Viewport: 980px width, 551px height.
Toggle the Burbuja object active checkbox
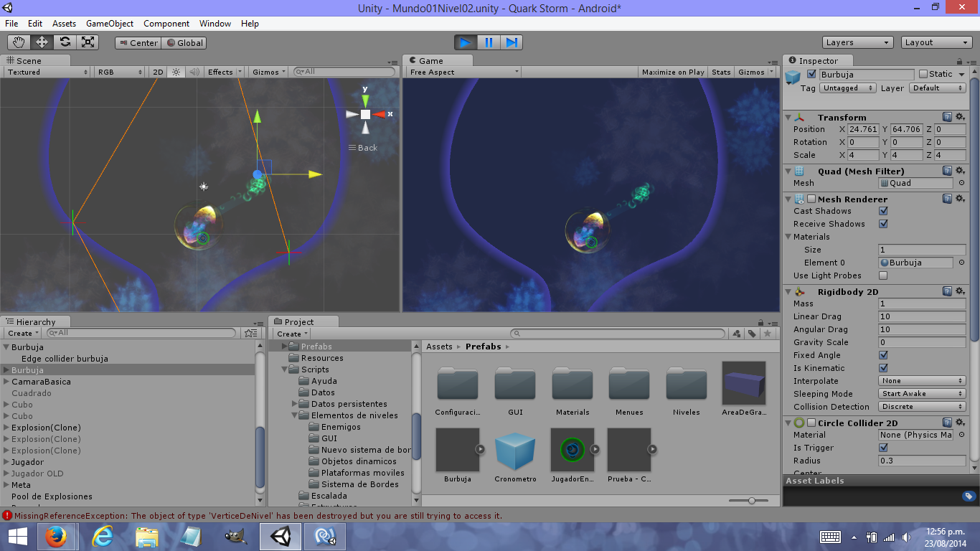pos(811,74)
